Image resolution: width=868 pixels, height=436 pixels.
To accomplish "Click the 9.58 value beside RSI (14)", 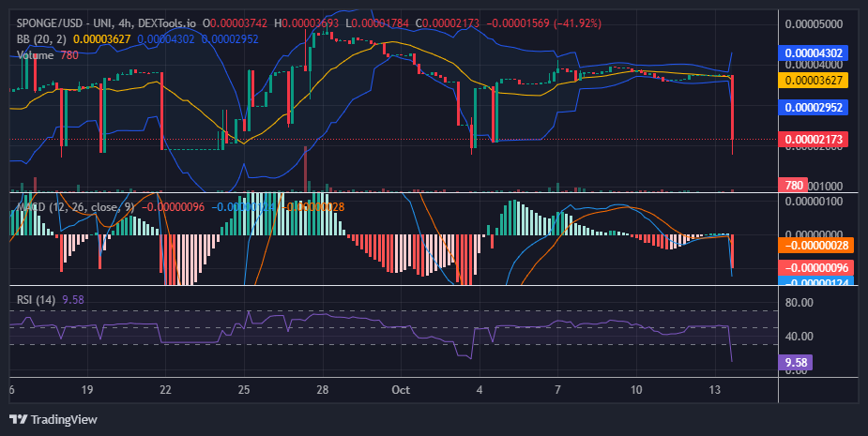I will coord(73,300).
